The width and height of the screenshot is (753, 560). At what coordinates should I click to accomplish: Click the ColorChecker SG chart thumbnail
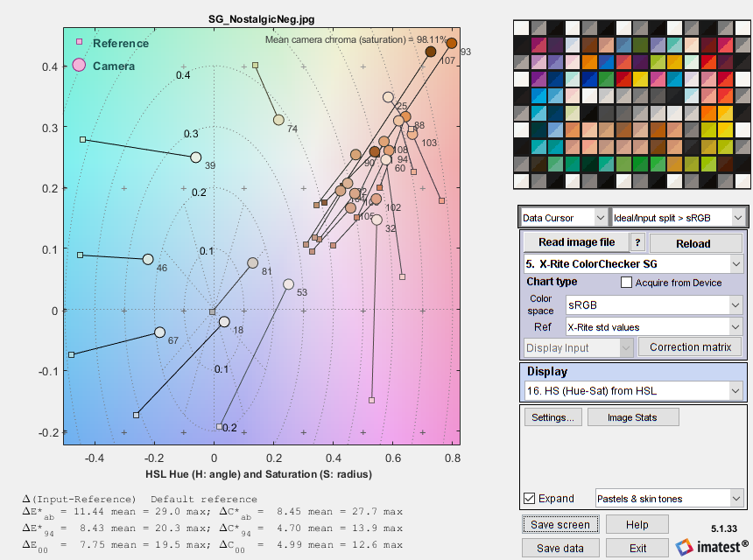(x=632, y=103)
